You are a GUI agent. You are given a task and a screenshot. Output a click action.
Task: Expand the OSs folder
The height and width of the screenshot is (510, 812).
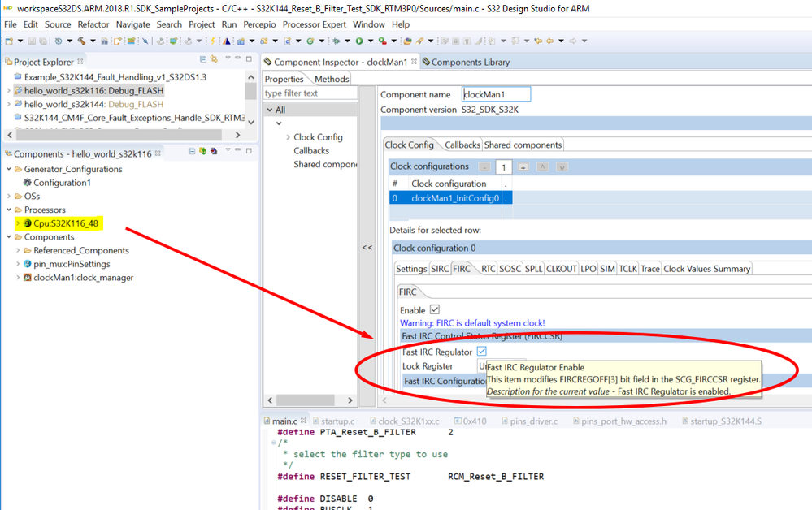point(9,196)
